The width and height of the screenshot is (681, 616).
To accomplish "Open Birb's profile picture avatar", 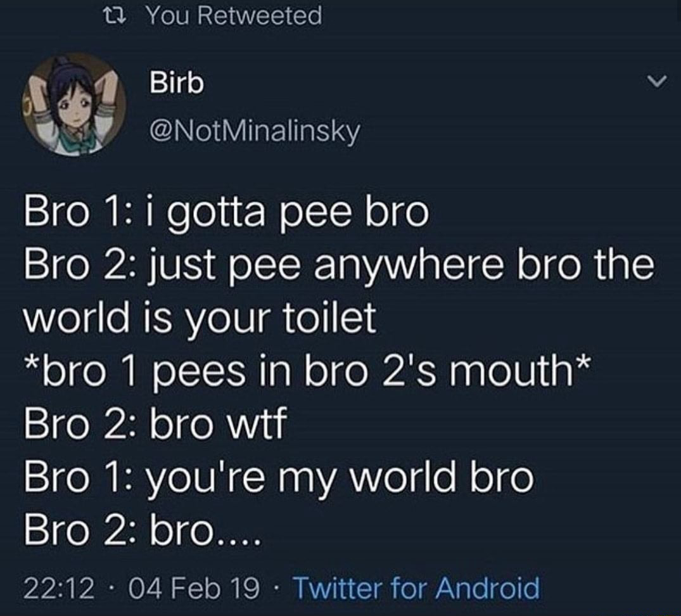I will [74, 105].
